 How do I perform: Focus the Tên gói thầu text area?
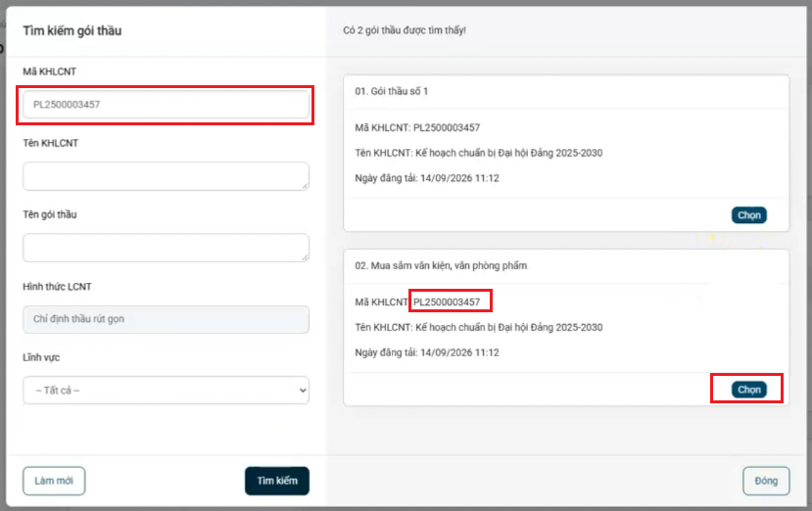(x=166, y=248)
